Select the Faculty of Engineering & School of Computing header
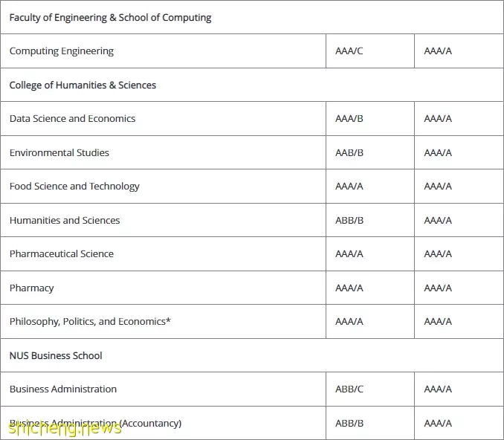The height and width of the screenshot is (440, 504). 110,17
